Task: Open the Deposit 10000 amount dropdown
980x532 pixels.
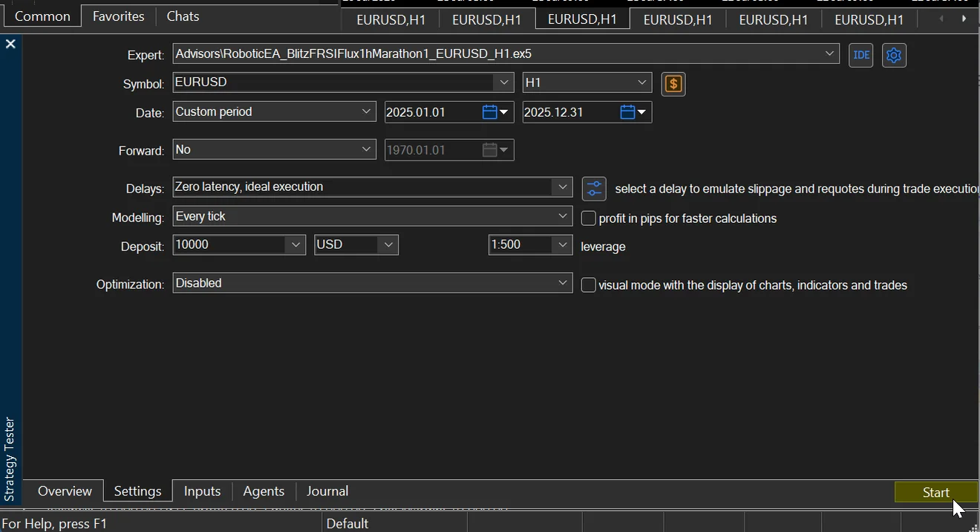Action: pyautogui.click(x=295, y=244)
